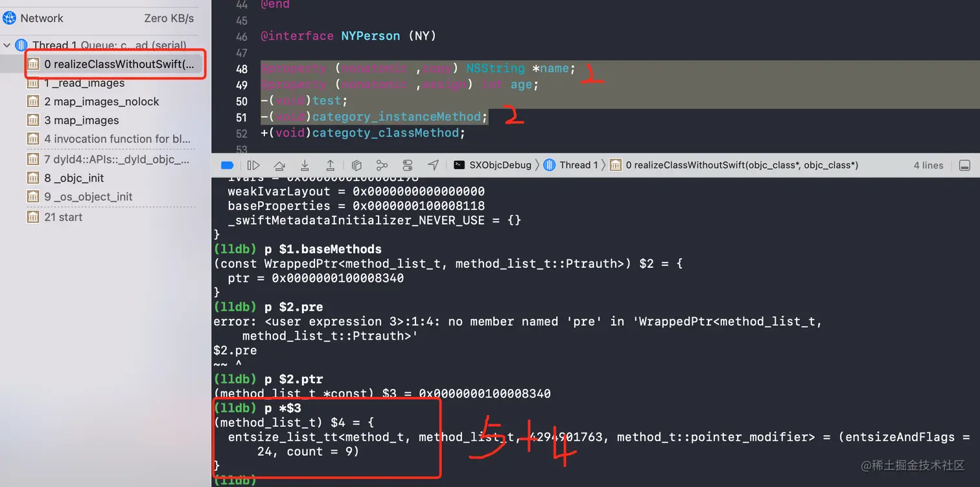
Task: Click the Step Out icon
Action: coord(330,165)
